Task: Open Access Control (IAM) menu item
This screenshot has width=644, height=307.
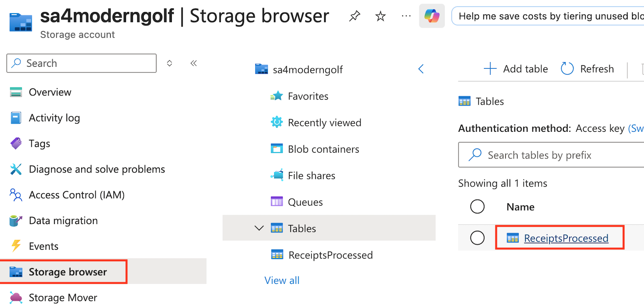Action: click(x=76, y=195)
